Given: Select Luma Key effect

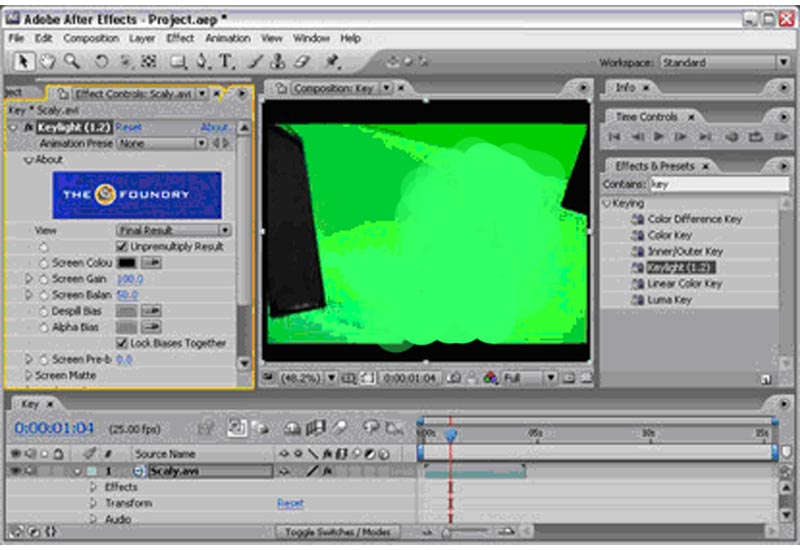Looking at the screenshot, I should coord(669,299).
